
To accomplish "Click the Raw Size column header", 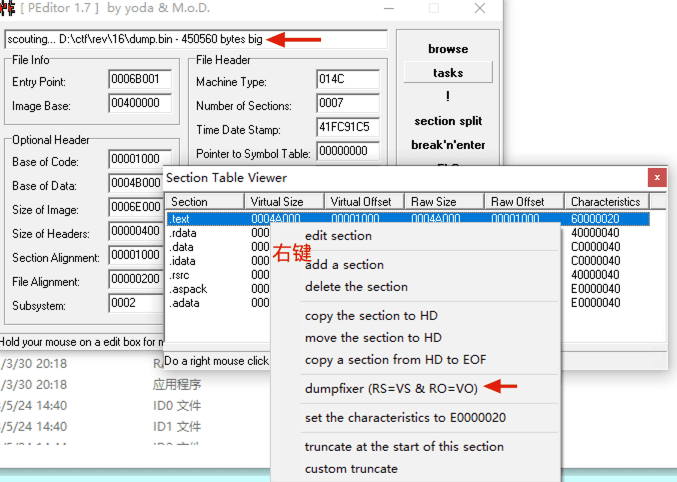I will [444, 202].
